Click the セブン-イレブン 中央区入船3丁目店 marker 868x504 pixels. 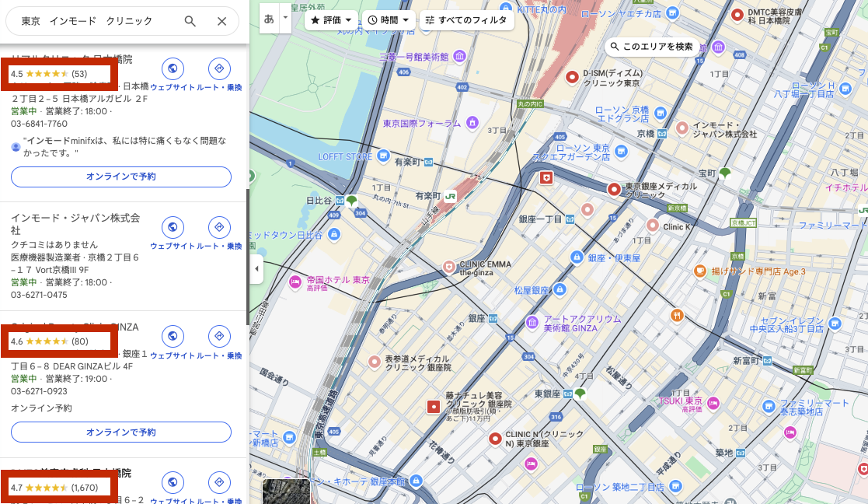click(835, 324)
